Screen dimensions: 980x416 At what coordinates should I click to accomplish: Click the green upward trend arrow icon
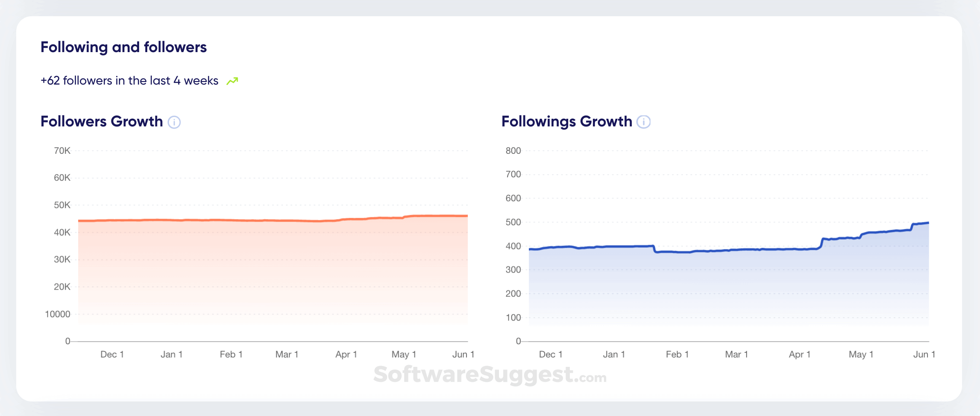[232, 81]
